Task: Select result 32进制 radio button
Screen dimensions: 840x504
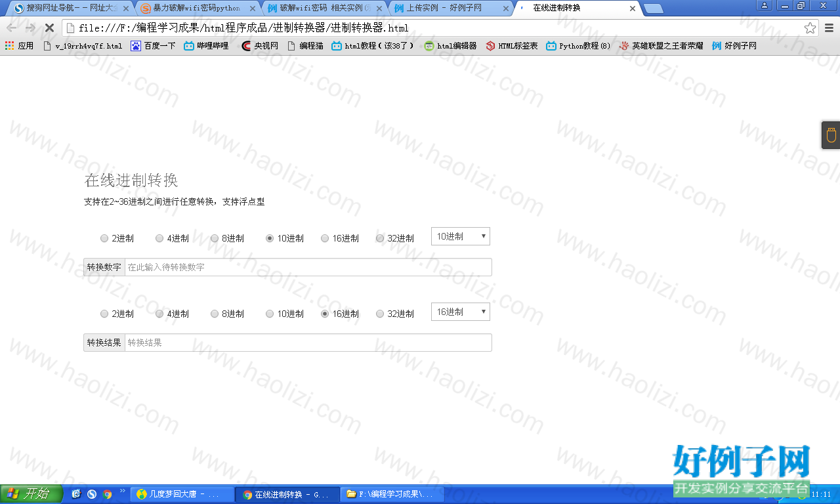Action: (x=380, y=314)
